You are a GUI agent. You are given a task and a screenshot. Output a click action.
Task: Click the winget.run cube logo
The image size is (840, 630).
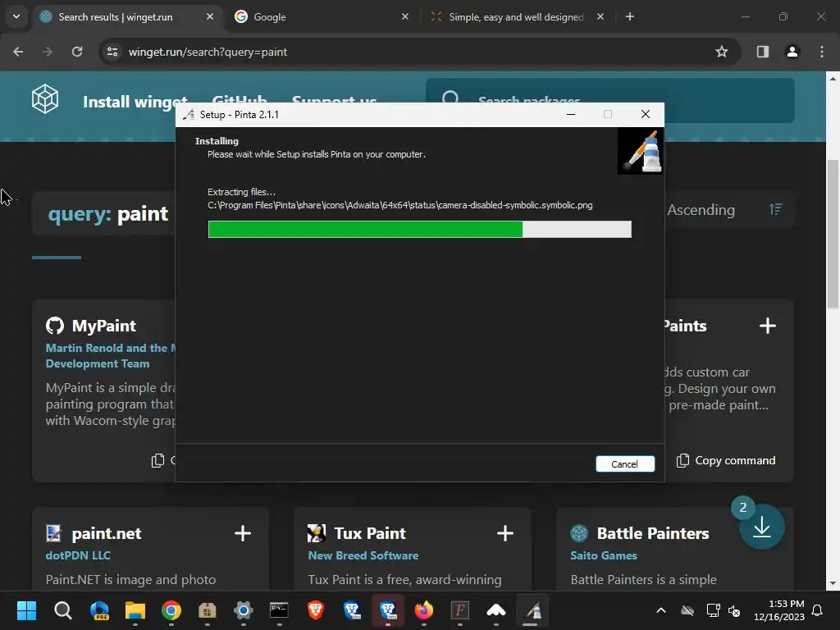[x=45, y=99]
